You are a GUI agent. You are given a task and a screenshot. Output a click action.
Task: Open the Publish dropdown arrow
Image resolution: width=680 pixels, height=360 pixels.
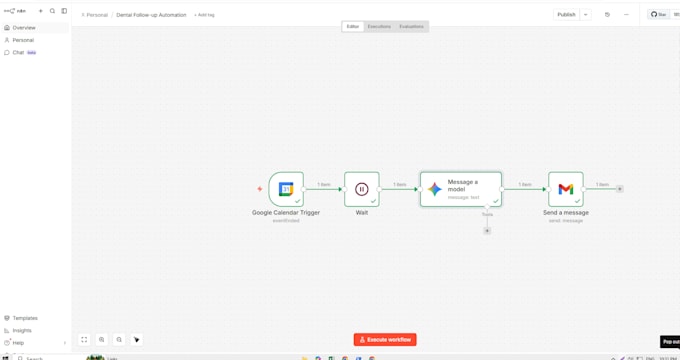pos(585,15)
